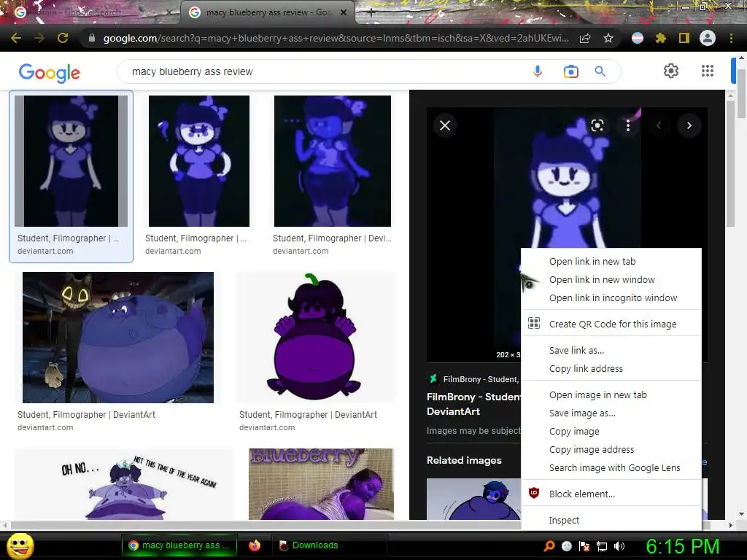Open the 'OH NO...' comic image result

pos(124,484)
